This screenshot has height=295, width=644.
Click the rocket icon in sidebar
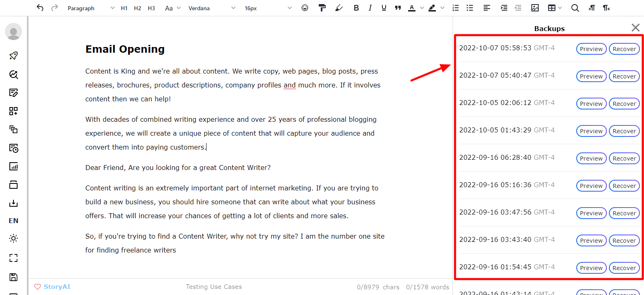point(13,56)
